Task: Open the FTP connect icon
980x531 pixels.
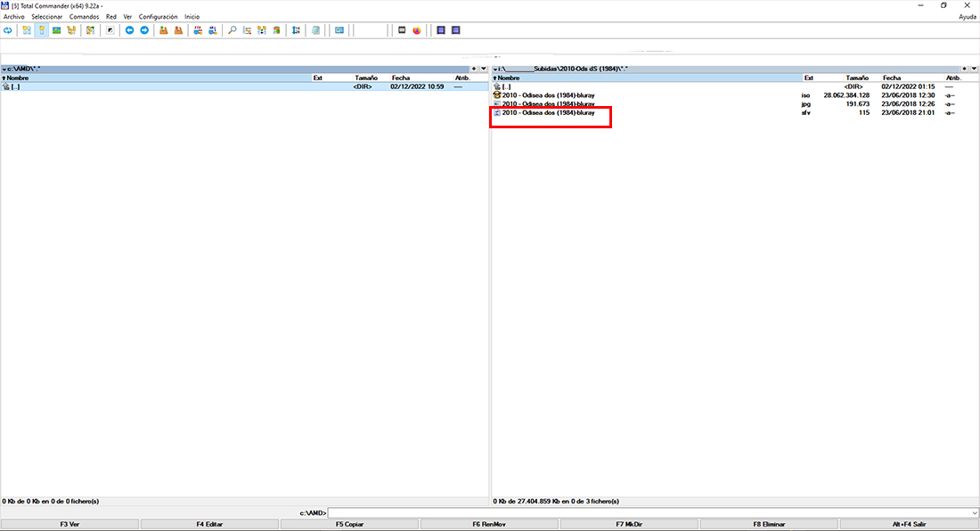Action: (198, 30)
